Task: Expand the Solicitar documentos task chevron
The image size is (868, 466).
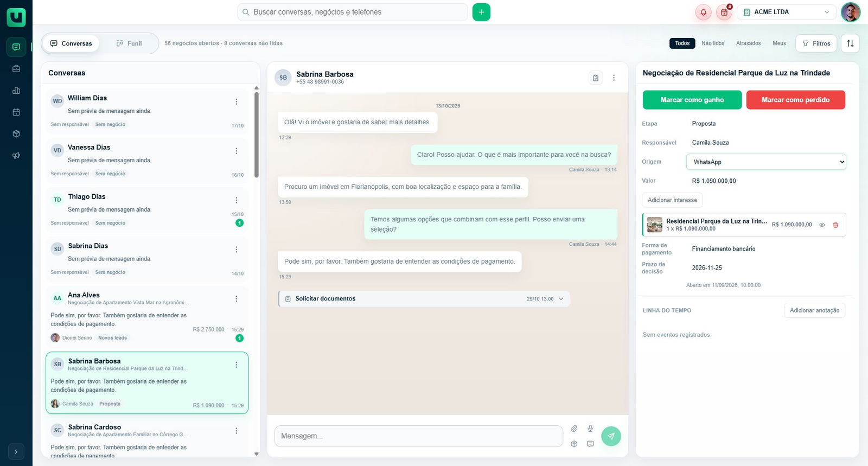Action: [561, 299]
